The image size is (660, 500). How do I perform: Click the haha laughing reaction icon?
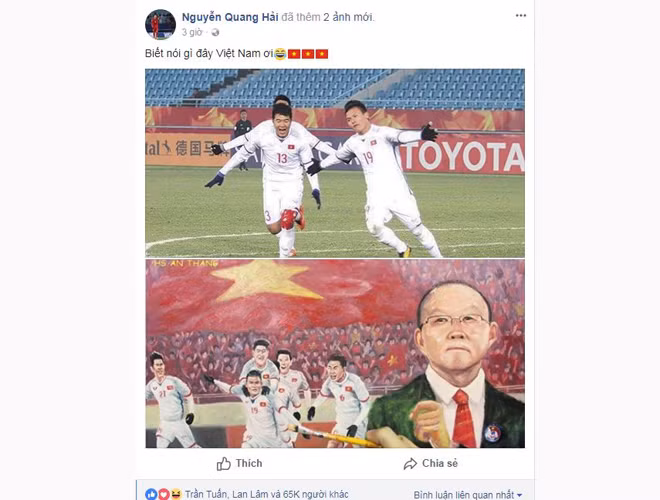click(176, 494)
